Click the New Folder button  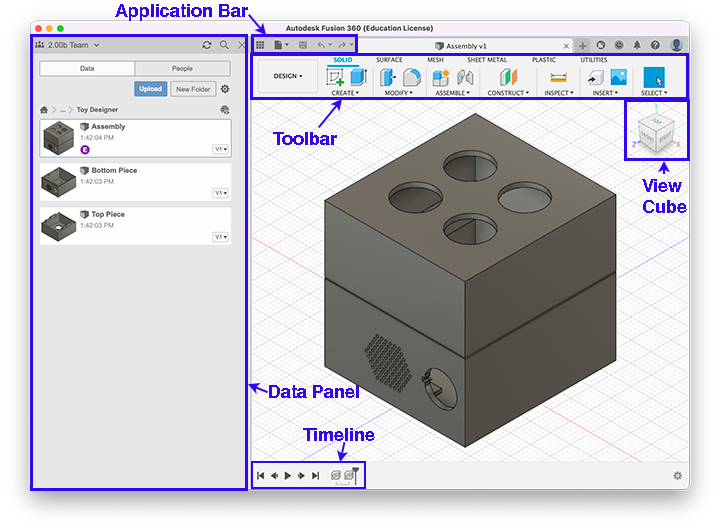[x=192, y=89]
